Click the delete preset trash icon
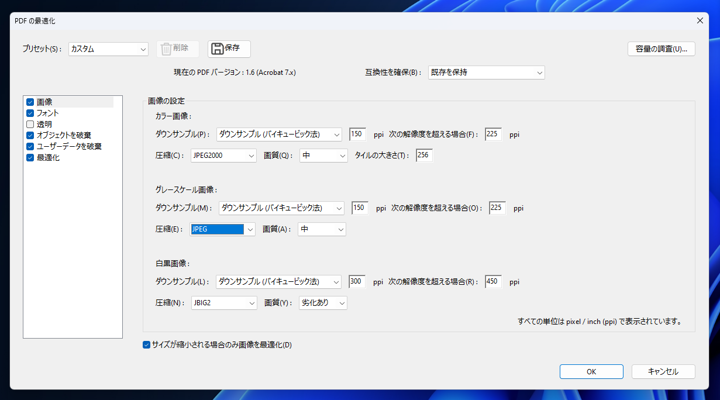The image size is (720, 400). point(166,49)
